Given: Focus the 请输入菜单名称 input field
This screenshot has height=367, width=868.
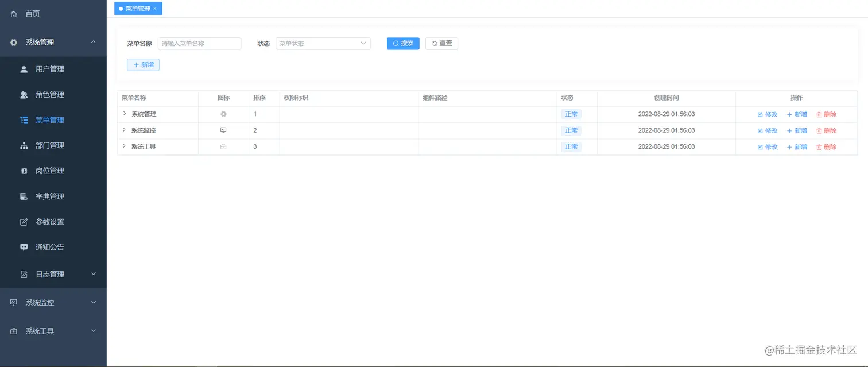Looking at the screenshot, I should pos(200,44).
